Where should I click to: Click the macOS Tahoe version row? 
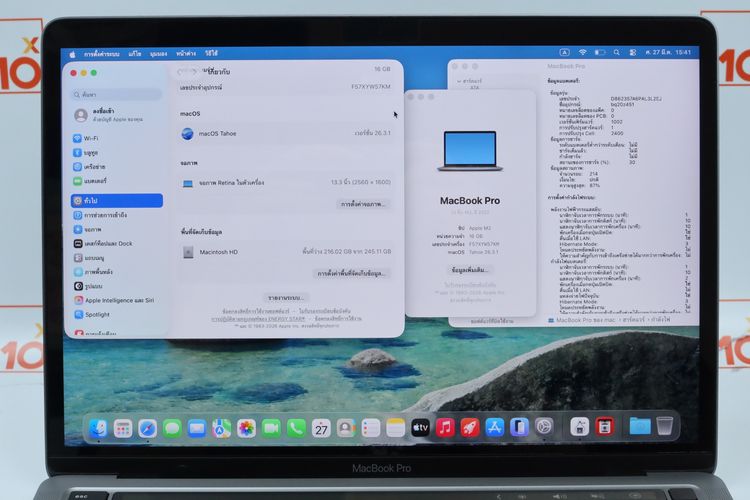[286, 133]
